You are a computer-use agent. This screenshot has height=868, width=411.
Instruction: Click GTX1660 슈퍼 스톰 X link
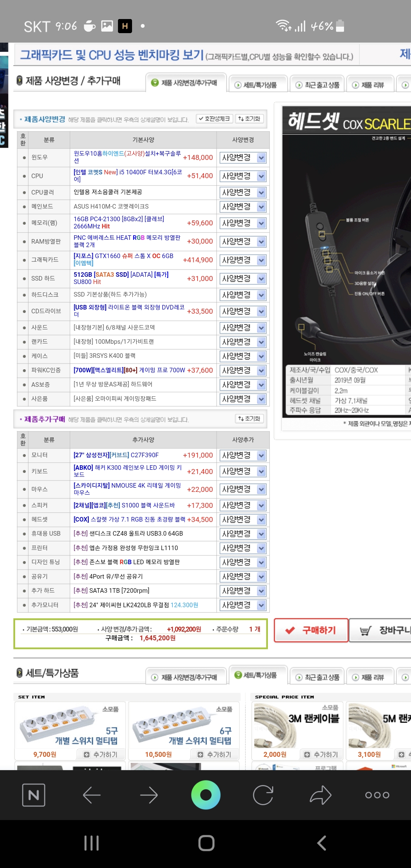(x=123, y=259)
